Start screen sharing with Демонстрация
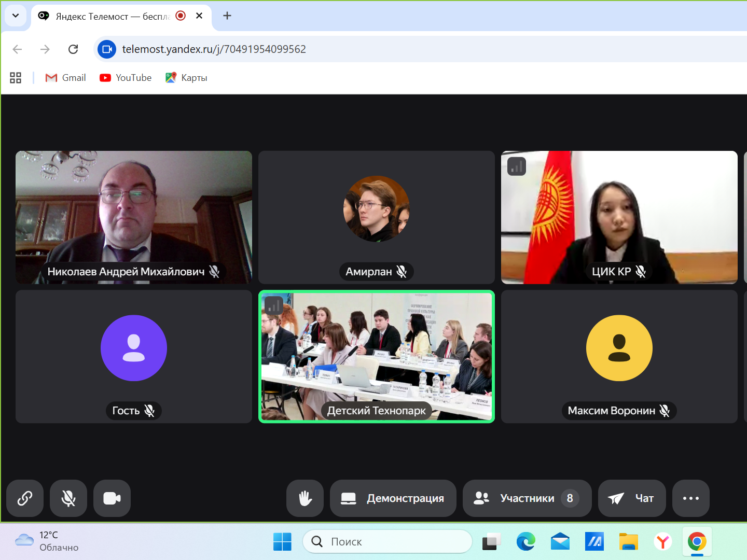The height and width of the screenshot is (560, 747). (x=393, y=498)
